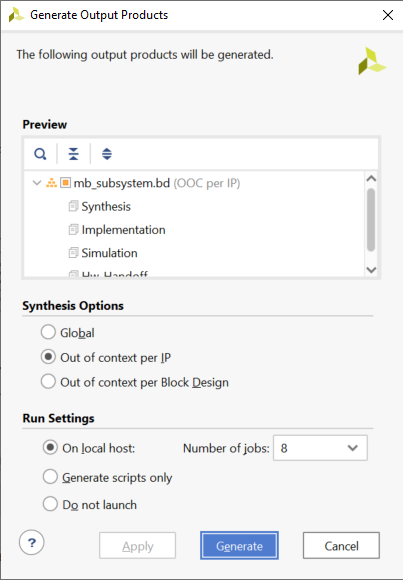Click the Cancel button
The height and width of the screenshot is (580, 403).
[341, 546]
